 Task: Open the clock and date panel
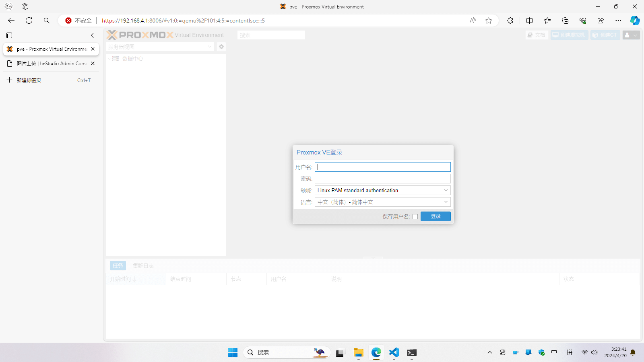(615, 353)
